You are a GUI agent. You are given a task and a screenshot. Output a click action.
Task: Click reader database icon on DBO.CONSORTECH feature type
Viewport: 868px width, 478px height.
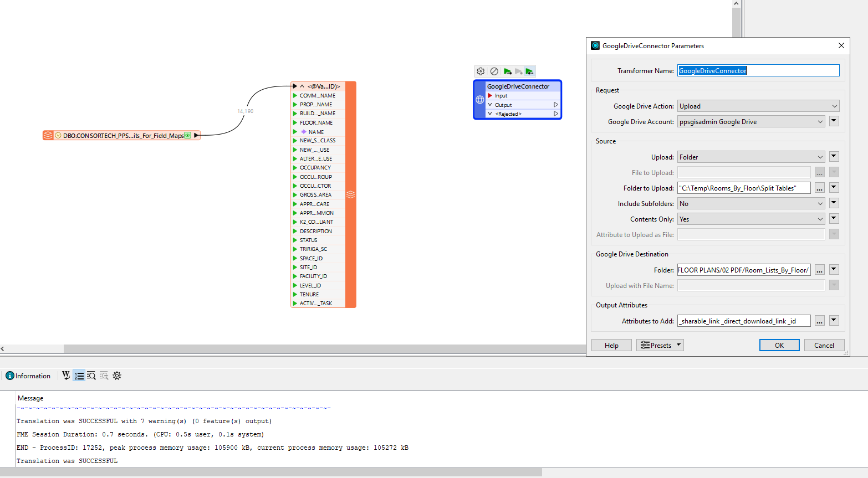click(x=48, y=135)
